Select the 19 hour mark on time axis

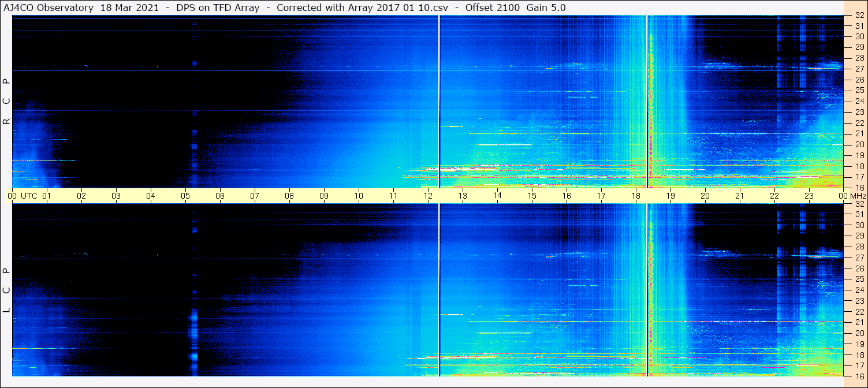[670, 196]
